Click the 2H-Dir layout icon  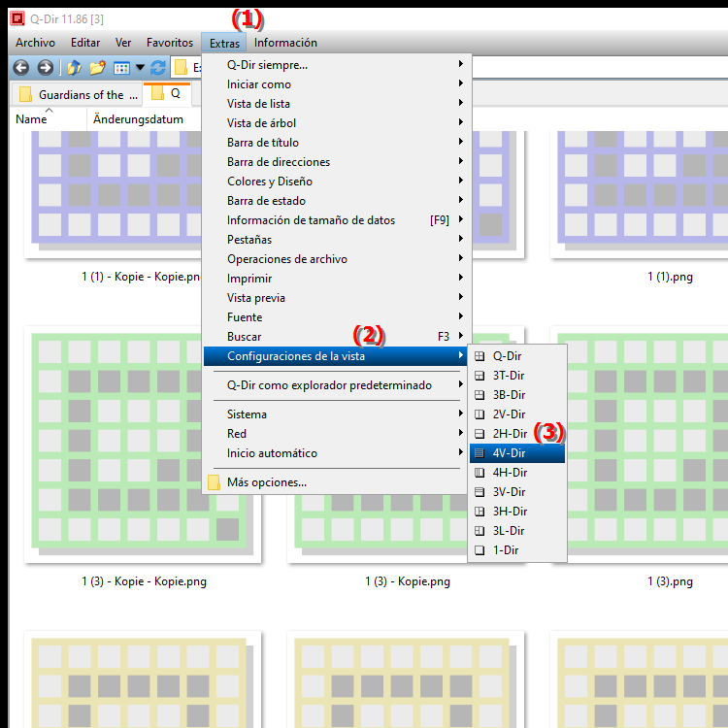(x=480, y=434)
